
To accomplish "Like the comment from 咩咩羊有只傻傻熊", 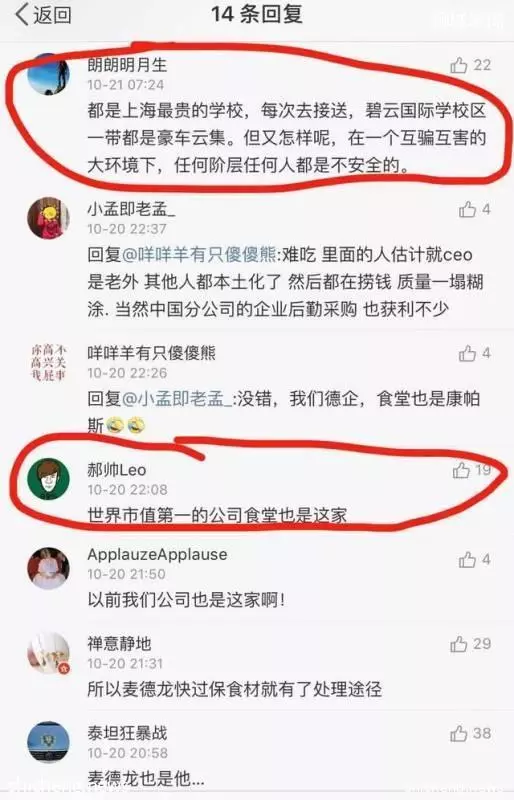I will (x=467, y=354).
